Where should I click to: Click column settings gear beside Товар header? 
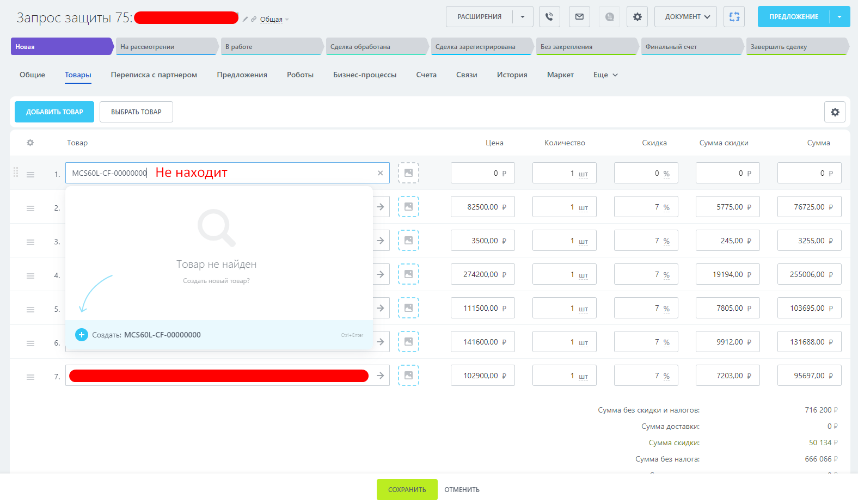pos(30,143)
